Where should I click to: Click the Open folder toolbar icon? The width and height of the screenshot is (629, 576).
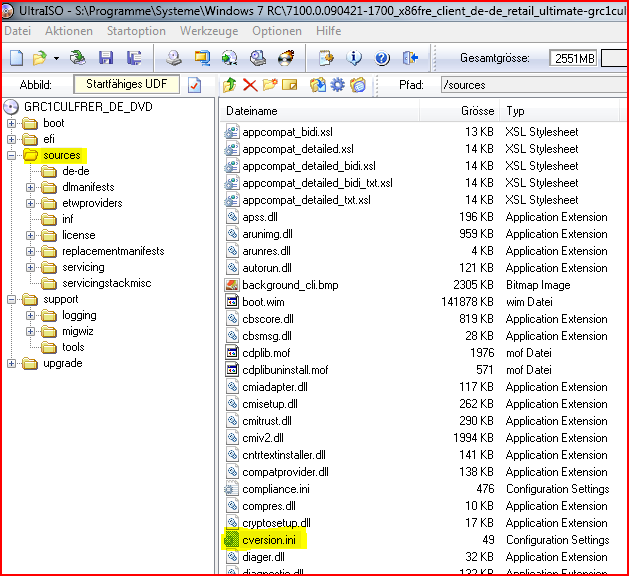point(40,58)
